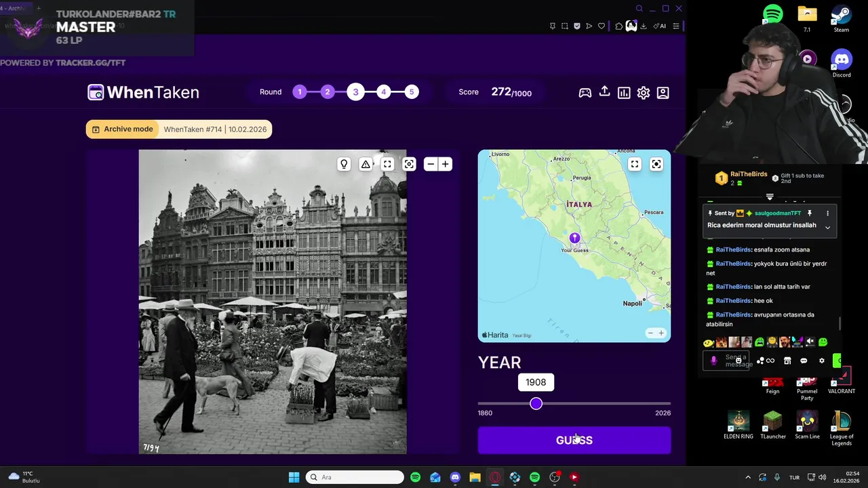This screenshot has width=868, height=488.
Task: Expand the photo to fullscreen
Action: click(387, 164)
